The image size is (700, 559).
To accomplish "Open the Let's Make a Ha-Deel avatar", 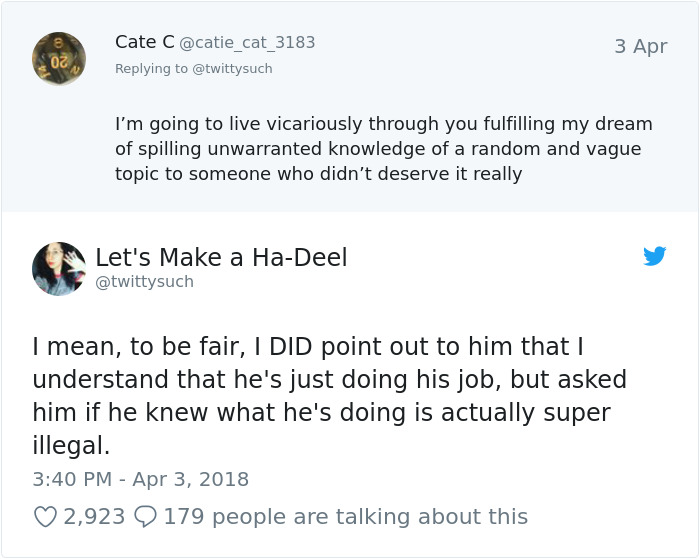I will click(59, 268).
